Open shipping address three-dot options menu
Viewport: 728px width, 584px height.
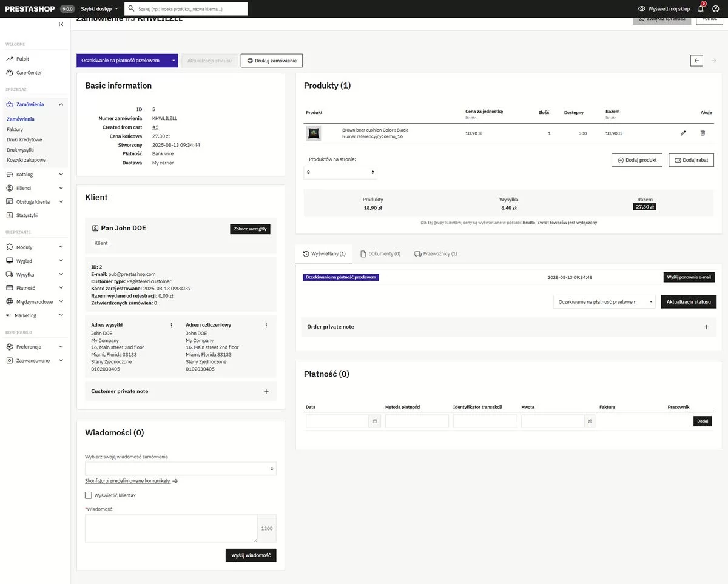pyautogui.click(x=172, y=325)
